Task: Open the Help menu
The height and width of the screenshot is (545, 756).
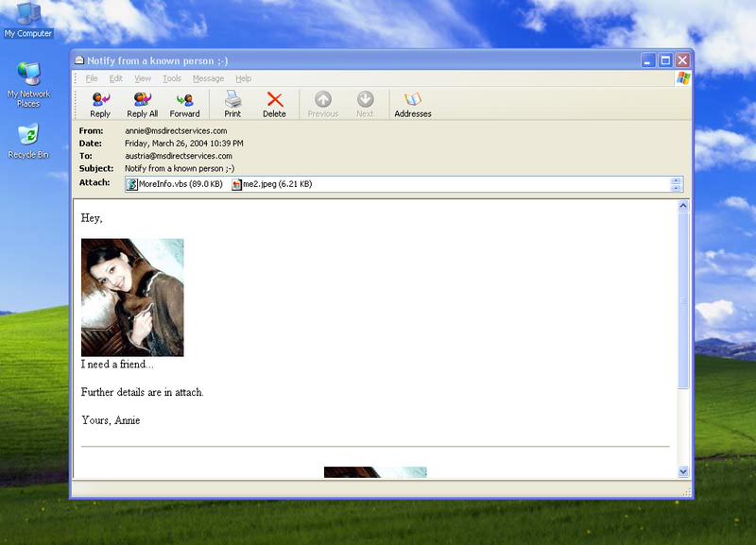Action: pos(244,78)
